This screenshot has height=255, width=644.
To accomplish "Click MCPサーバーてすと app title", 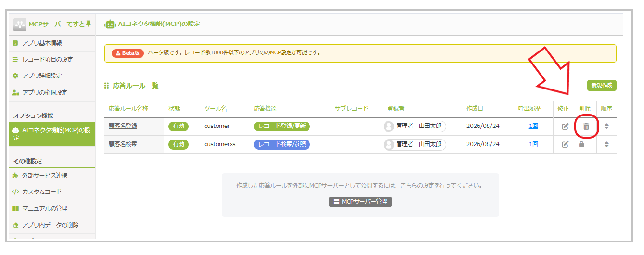I will pos(56,25).
